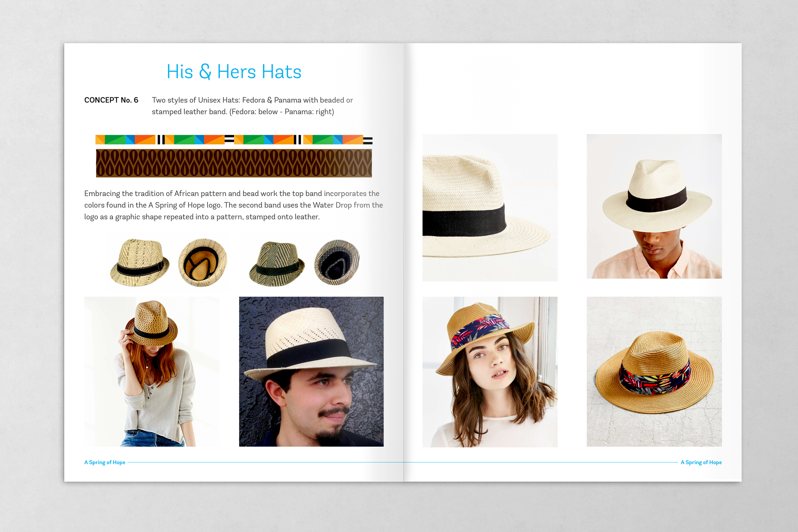Click the right footer 'A Spring of Hope'
The width and height of the screenshot is (798, 532).
[701, 462]
